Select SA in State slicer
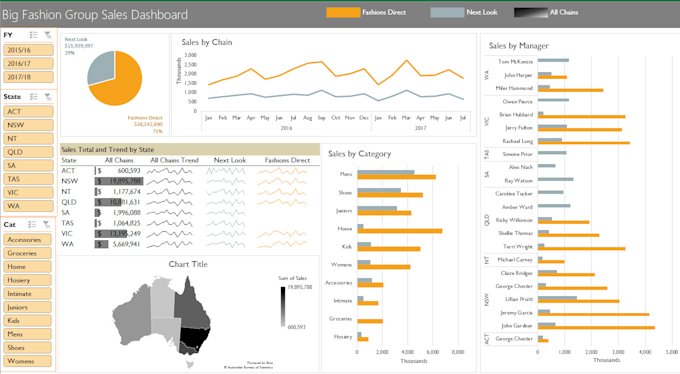 (28, 165)
